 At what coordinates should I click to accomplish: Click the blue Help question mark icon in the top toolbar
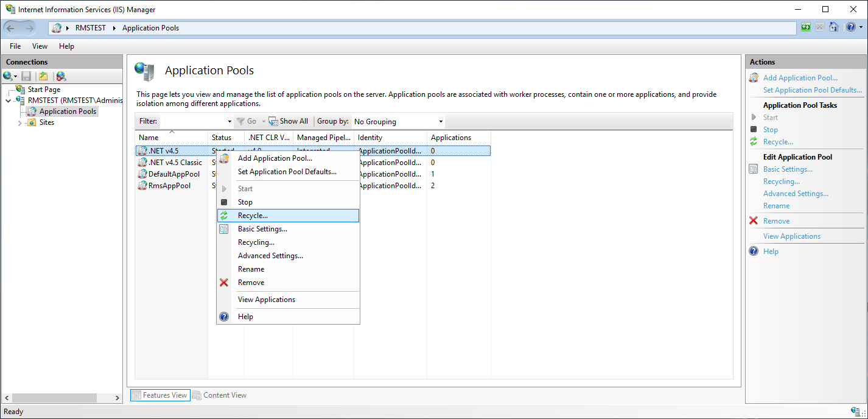pyautogui.click(x=850, y=27)
